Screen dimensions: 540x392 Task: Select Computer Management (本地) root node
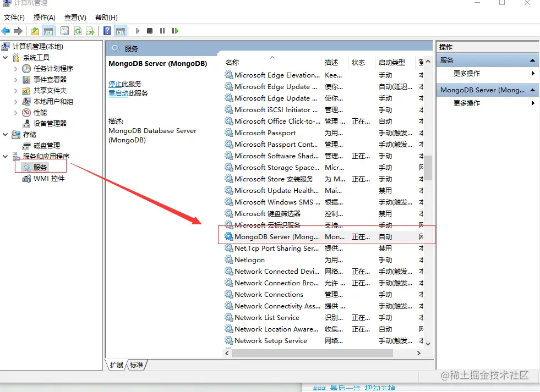click(38, 46)
